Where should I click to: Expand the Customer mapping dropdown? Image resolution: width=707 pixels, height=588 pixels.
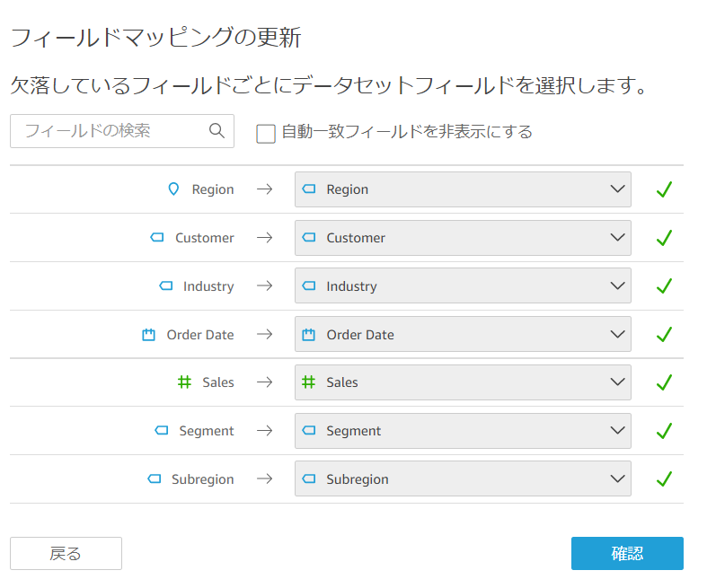[463, 238]
